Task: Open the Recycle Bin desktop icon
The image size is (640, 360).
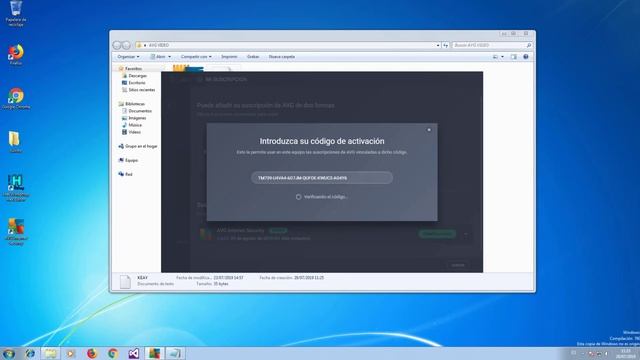Action: [16, 13]
